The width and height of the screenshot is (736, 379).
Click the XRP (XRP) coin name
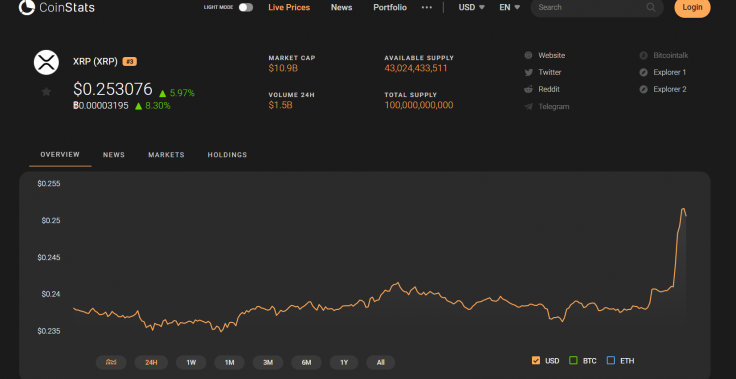(95, 62)
